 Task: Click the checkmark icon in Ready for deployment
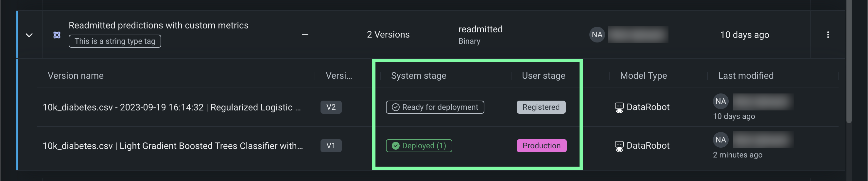pyautogui.click(x=396, y=107)
